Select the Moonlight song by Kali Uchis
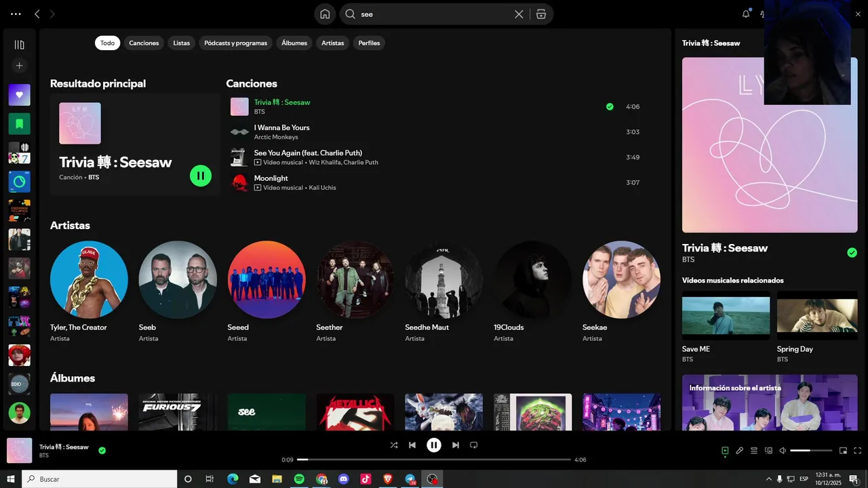Image resolution: width=868 pixels, height=488 pixels. [435, 182]
